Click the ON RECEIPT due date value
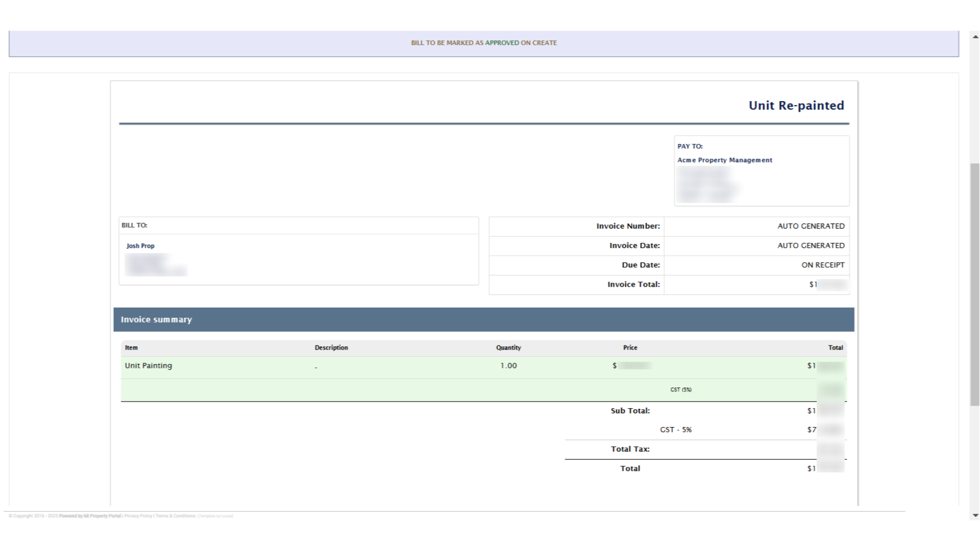Image resolution: width=980 pixels, height=551 pixels. 822,265
